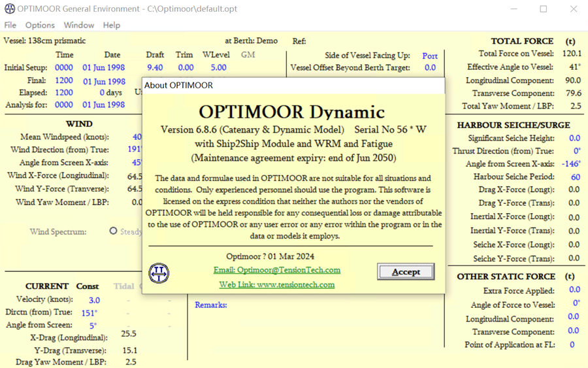Click the Draft value 9.40
Viewport: 588px width, 368px height.
155,67
